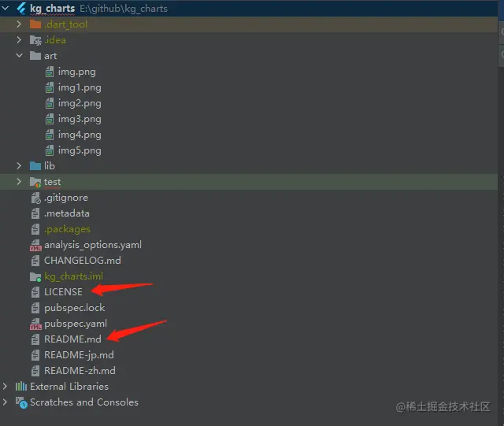The image size is (504, 426).
Task: Expand External Libraries node
Action: point(5,386)
